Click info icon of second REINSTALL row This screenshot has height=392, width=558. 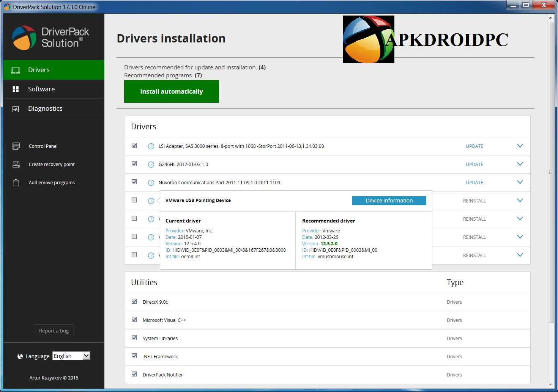coord(151,219)
